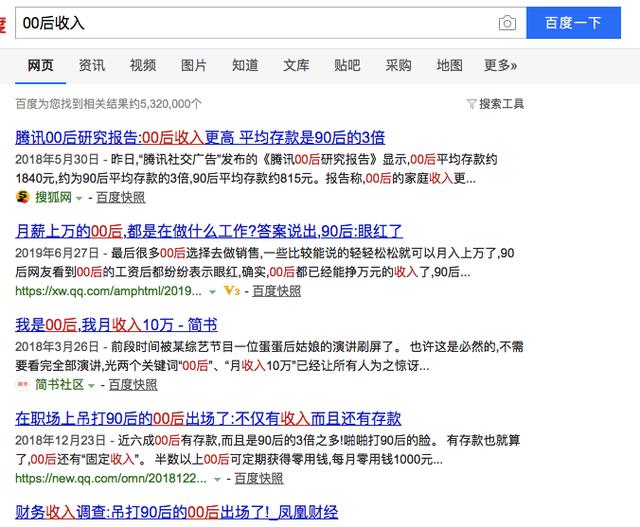Click the V3 credibility badge icon
The image size is (640, 527).
(232, 291)
